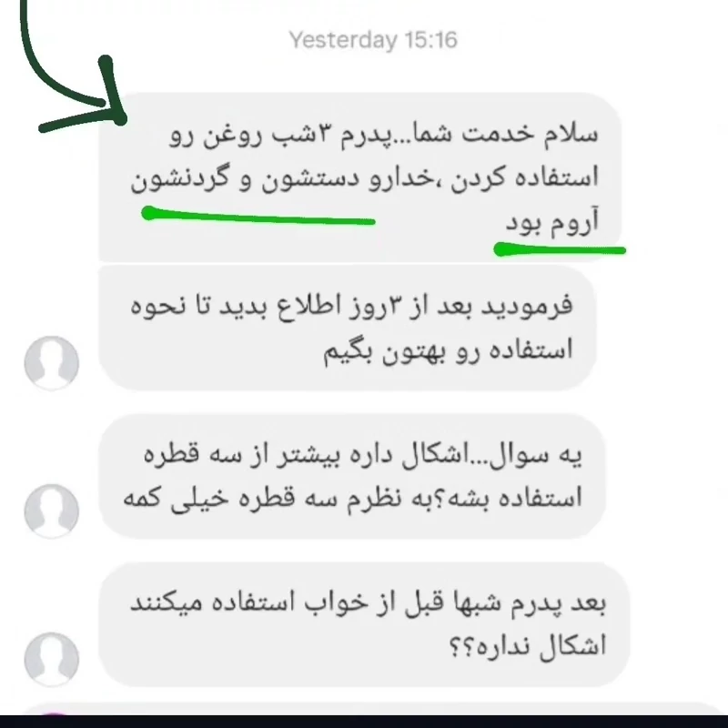
Task: Select the message beginning یه سوال...اشکال داره
Action: coord(352,476)
